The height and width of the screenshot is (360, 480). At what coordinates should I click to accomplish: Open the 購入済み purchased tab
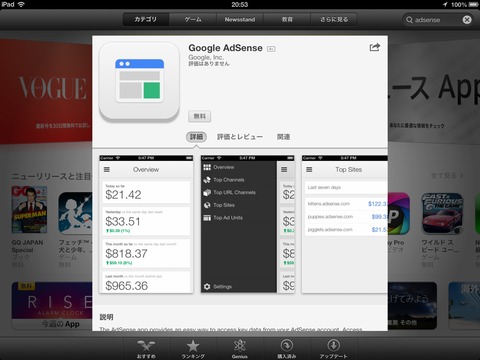click(x=287, y=349)
